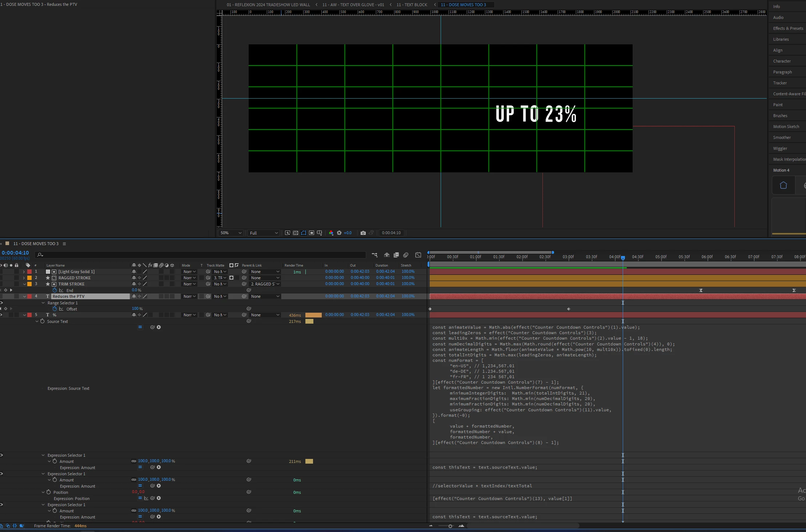Click the red label swatch of layer 4
Screen dimensions: 806x532
[29, 296]
